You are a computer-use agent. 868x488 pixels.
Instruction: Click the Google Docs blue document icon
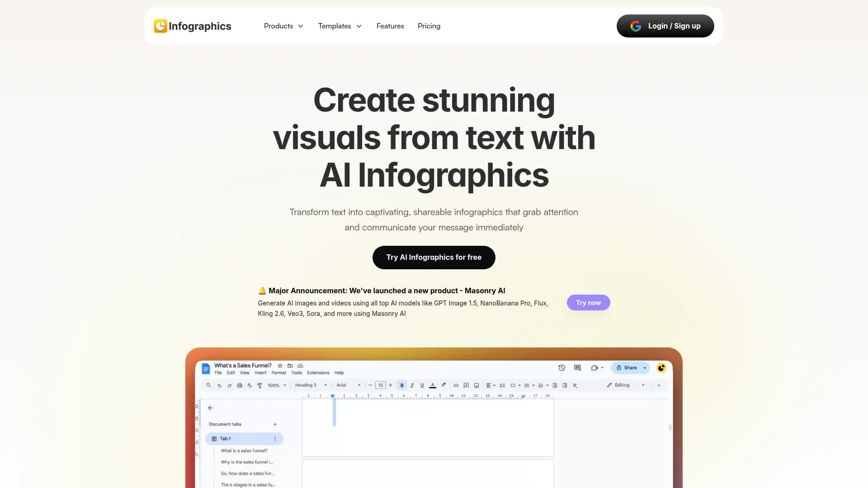tap(206, 369)
